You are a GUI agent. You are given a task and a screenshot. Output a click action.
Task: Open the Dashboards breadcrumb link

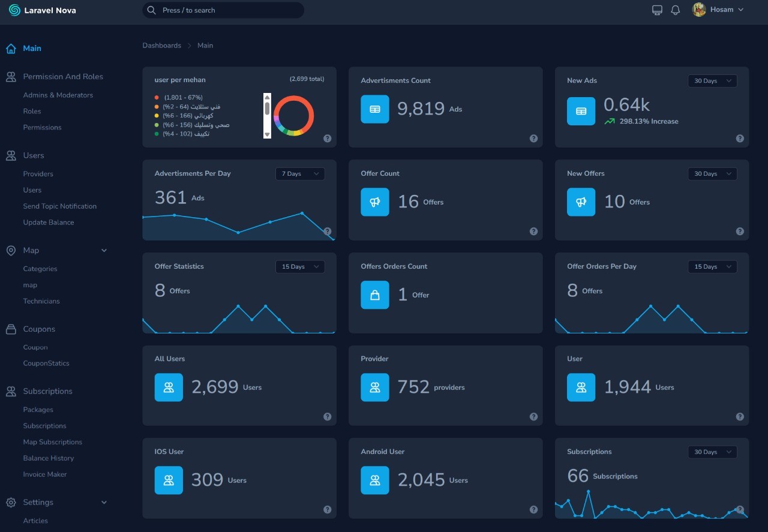click(x=161, y=45)
